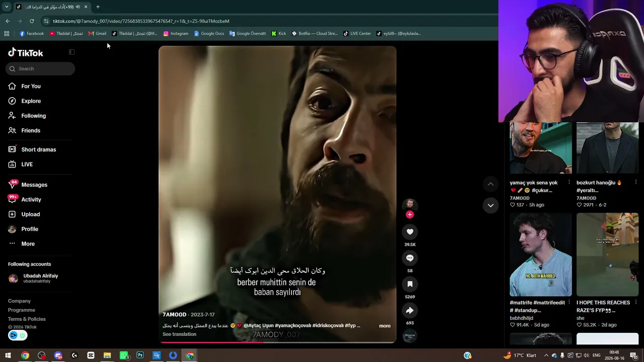Like the video with the heart icon

coord(410,232)
